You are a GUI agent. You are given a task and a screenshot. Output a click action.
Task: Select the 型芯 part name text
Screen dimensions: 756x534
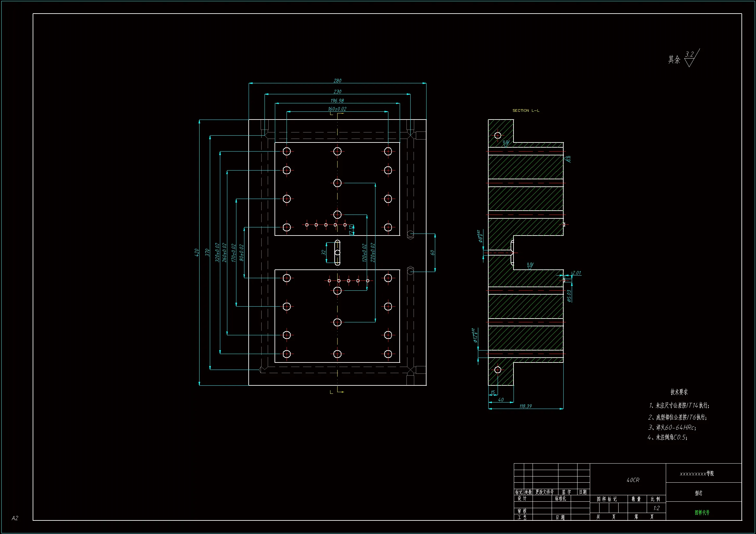pyautogui.click(x=698, y=493)
